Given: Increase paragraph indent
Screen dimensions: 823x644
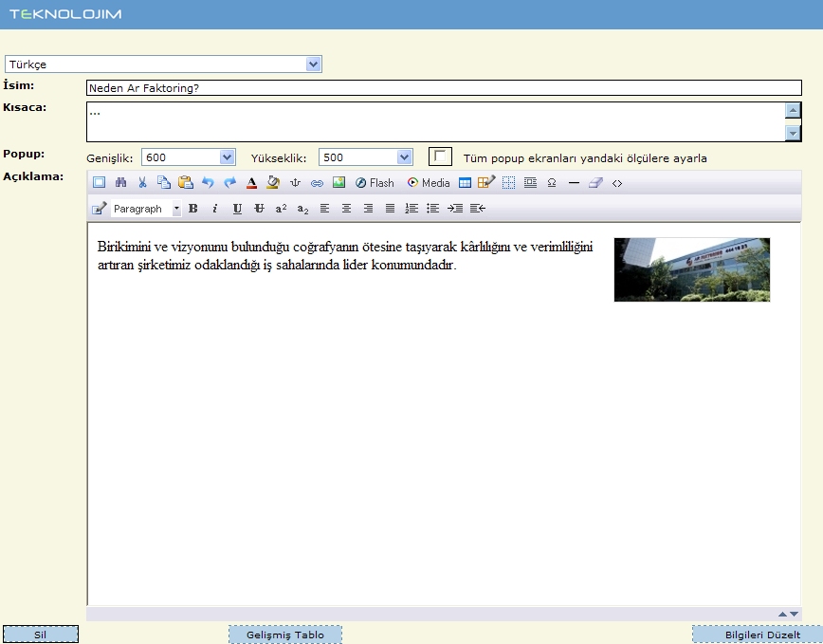Looking at the screenshot, I should coord(455,209).
